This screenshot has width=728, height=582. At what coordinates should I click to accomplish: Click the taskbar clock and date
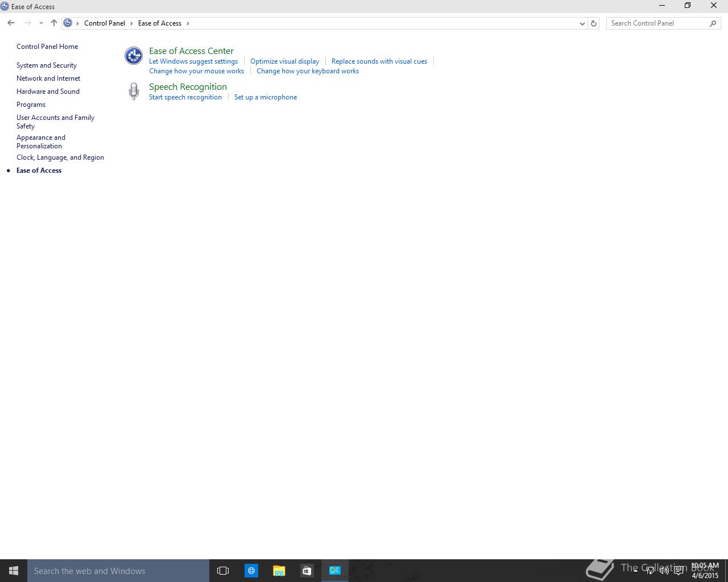(705, 571)
